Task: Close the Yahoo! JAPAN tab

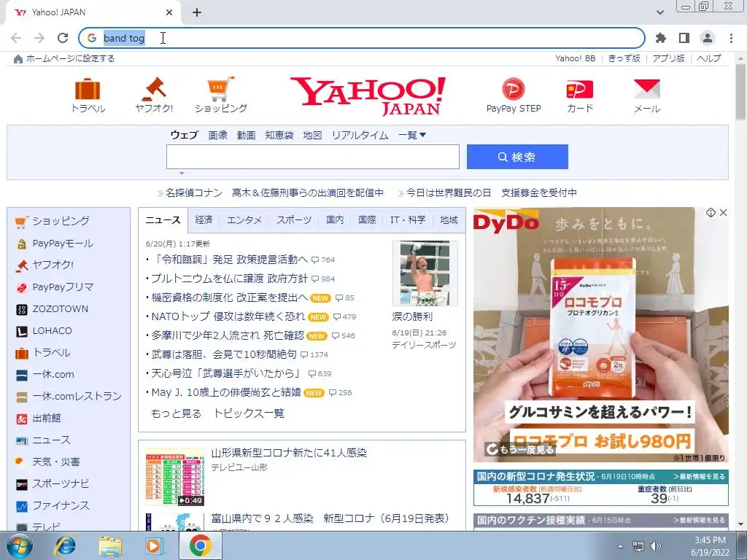Action: pos(169,12)
